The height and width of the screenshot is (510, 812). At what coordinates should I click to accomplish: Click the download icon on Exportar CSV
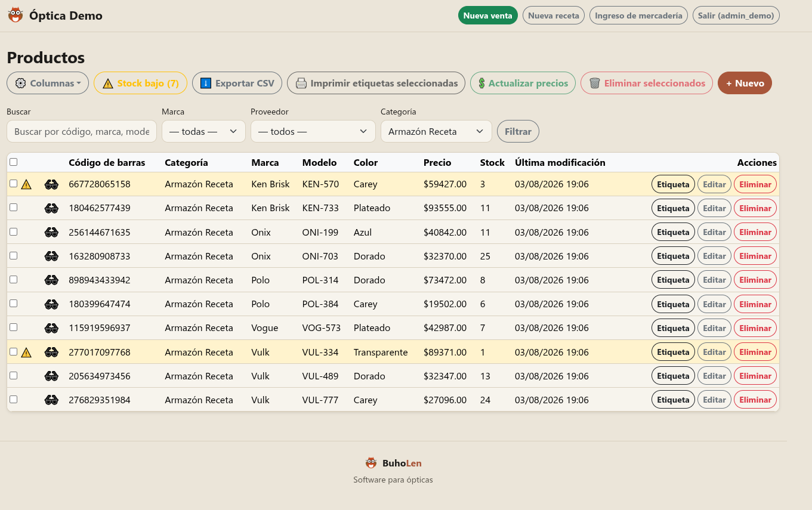point(206,84)
